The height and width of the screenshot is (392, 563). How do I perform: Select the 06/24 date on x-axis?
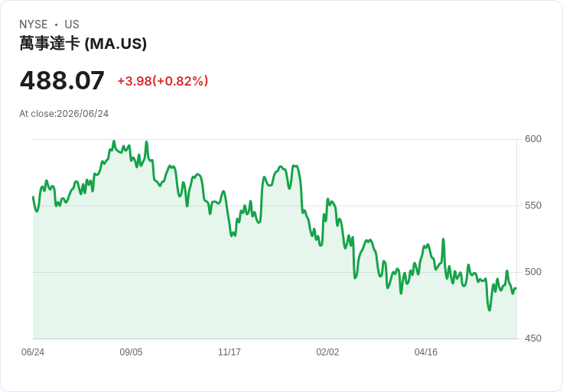33,352
